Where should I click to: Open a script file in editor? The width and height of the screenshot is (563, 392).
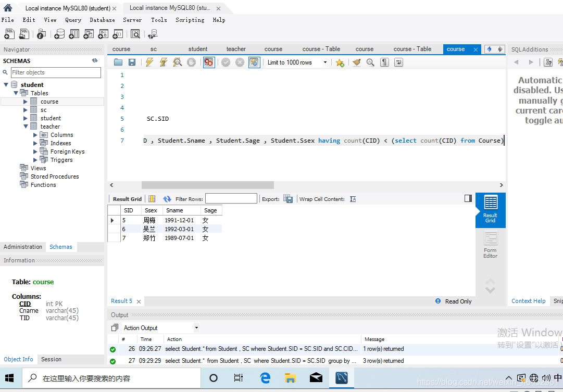[x=118, y=62]
